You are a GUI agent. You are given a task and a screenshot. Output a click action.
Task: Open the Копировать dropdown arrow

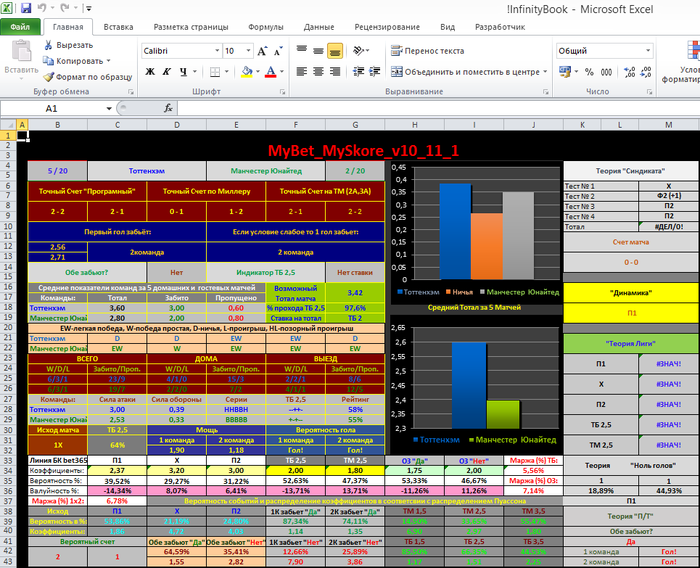108,61
